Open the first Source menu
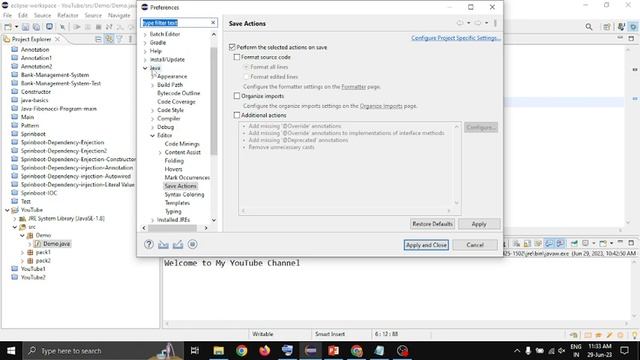The image size is (640, 360). (42, 16)
